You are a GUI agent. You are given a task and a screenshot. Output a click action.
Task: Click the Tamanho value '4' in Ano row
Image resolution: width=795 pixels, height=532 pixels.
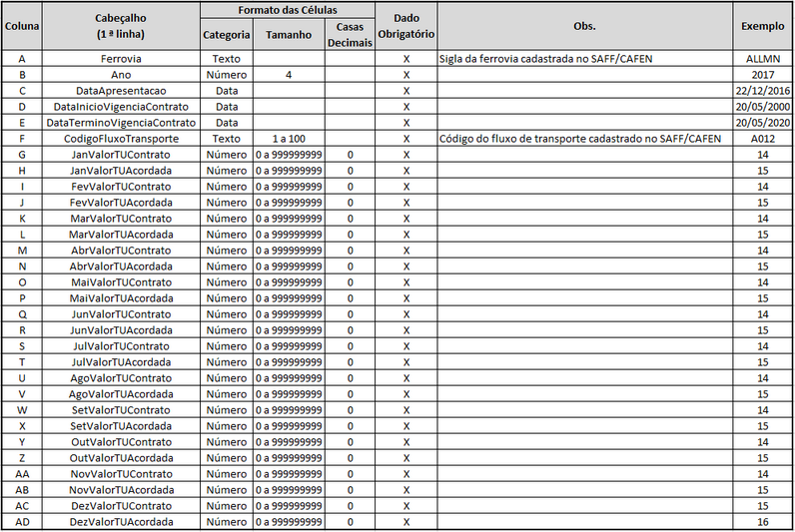click(289, 75)
